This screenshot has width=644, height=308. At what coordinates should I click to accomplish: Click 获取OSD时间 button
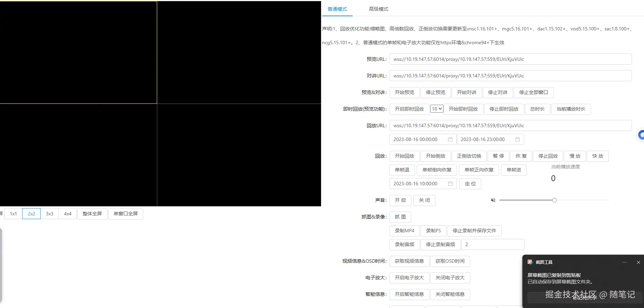pos(450,261)
